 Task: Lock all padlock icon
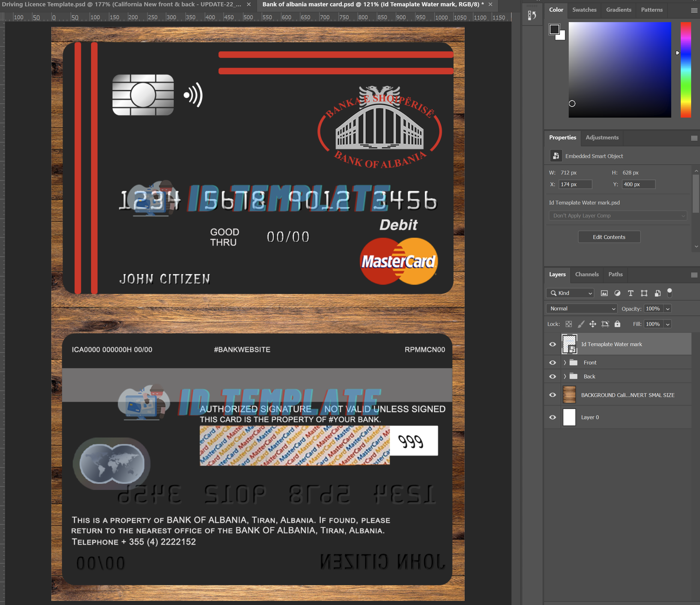click(617, 324)
